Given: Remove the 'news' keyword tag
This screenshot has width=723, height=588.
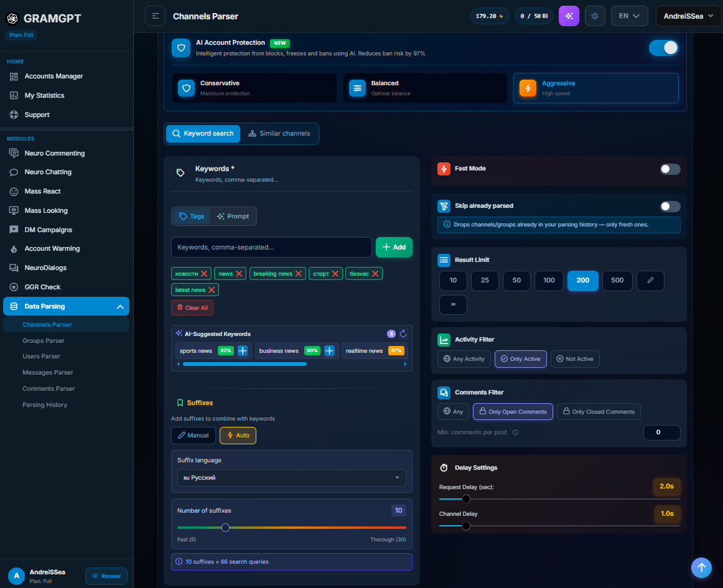Looking at the screenshot, I should click(x=239, y=274).
